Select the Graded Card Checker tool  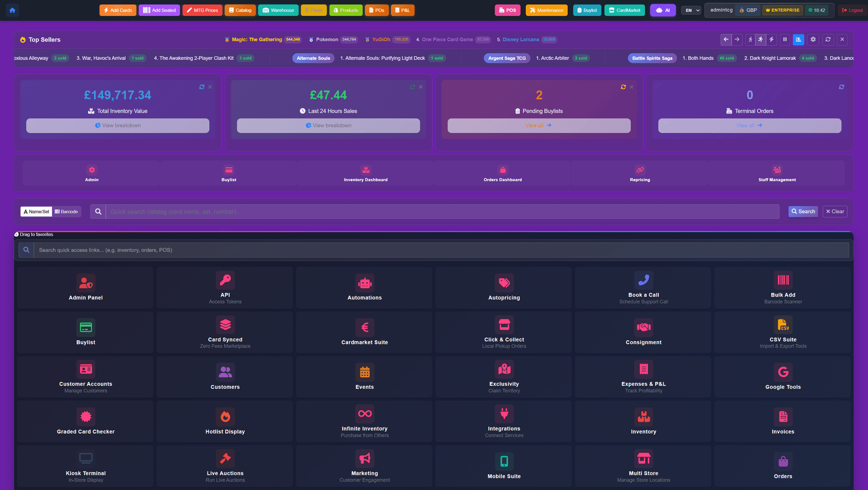point(85,420)
